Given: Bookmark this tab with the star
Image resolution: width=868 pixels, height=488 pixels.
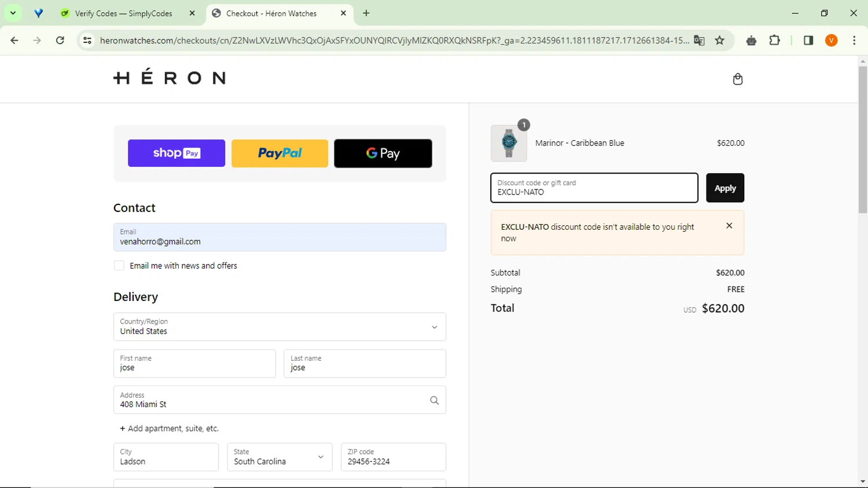Looking at the screenshot, I should click(x=720, y=41).
